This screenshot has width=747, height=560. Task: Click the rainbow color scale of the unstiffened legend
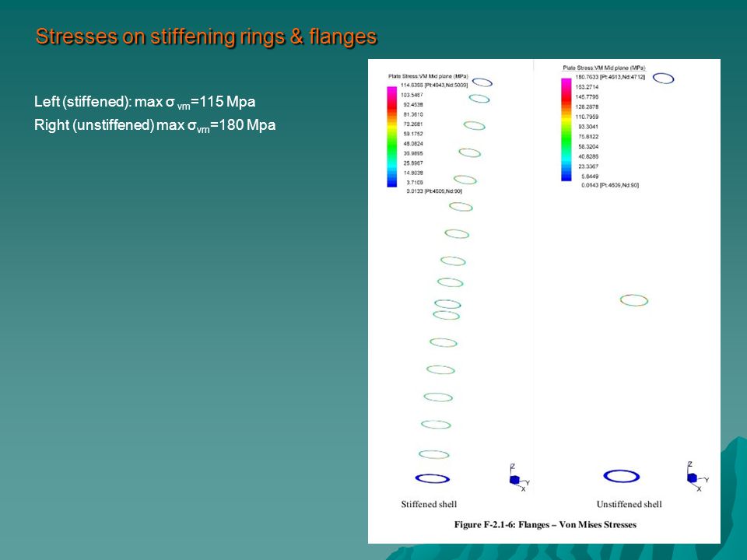566,130
